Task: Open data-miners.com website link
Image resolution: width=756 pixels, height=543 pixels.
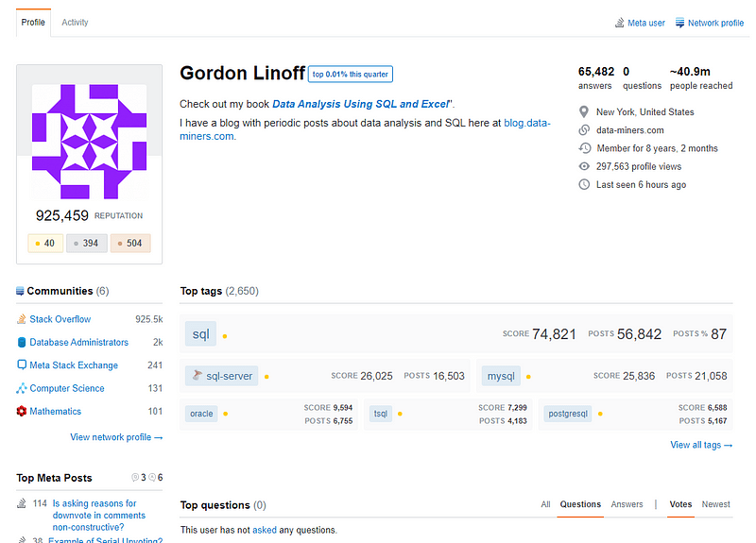Action: click(x=629, y=130)
